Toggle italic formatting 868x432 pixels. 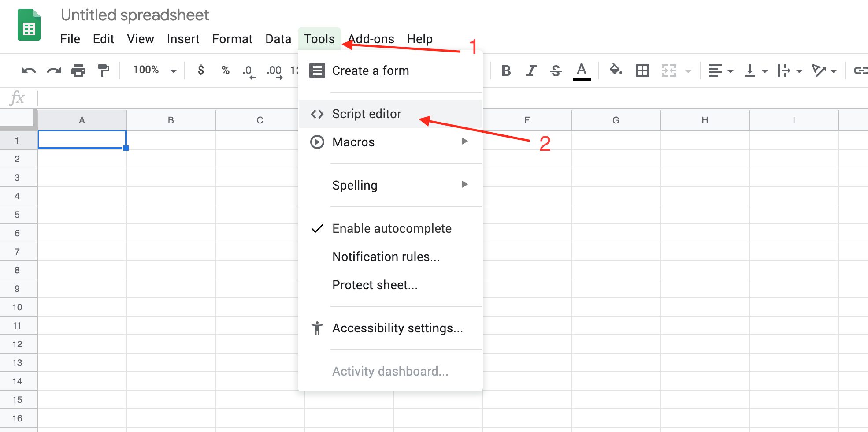pos(530,70)
